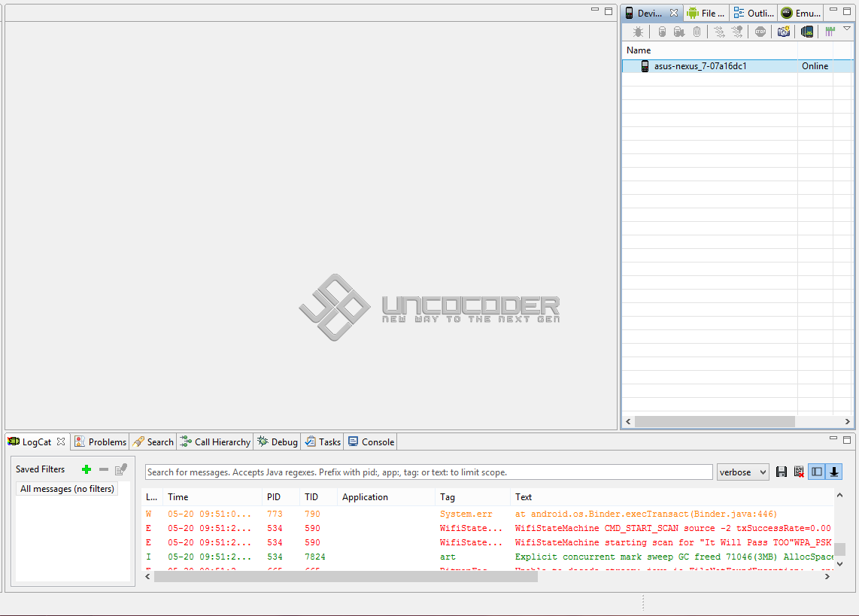
Task: Click the Systrace capture icon
Action: pos(830,32)
